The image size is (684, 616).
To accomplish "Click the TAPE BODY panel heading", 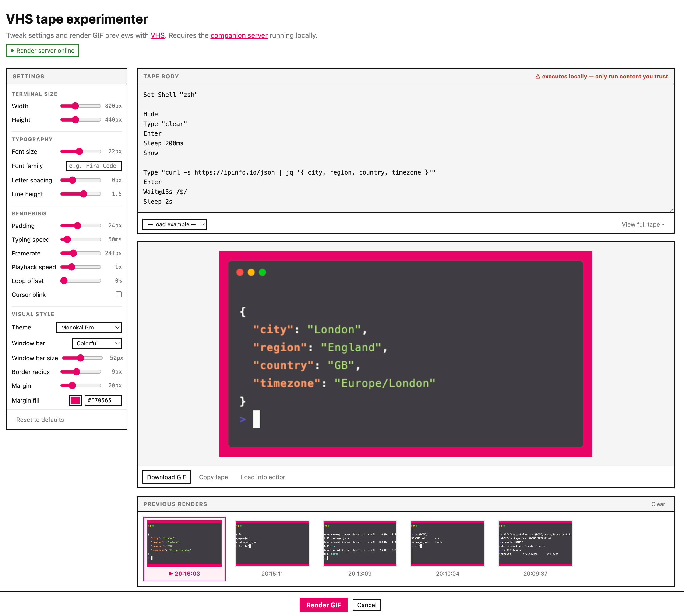I will (161, 77).
